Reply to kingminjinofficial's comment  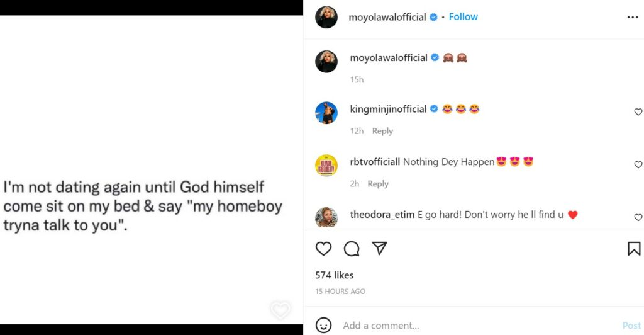[x=382, y=131]
